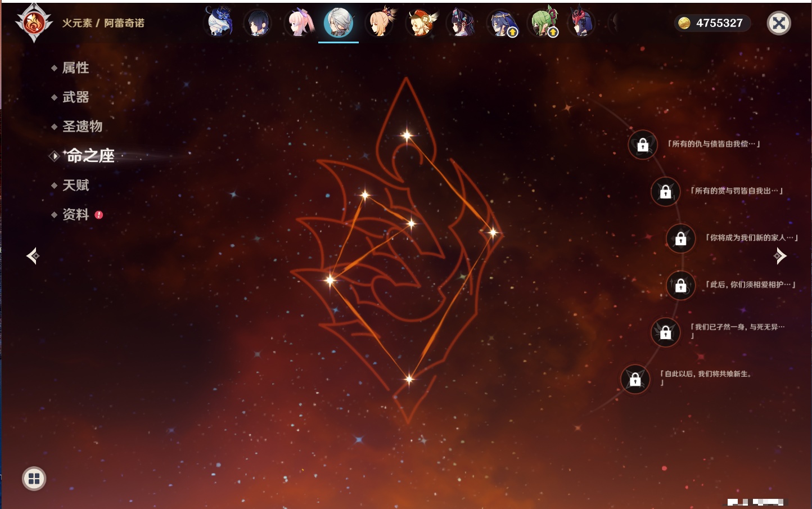812x509 pixels.
Task: Select the highlighted Arlecchino avatar
Action: tap(339, 22)
